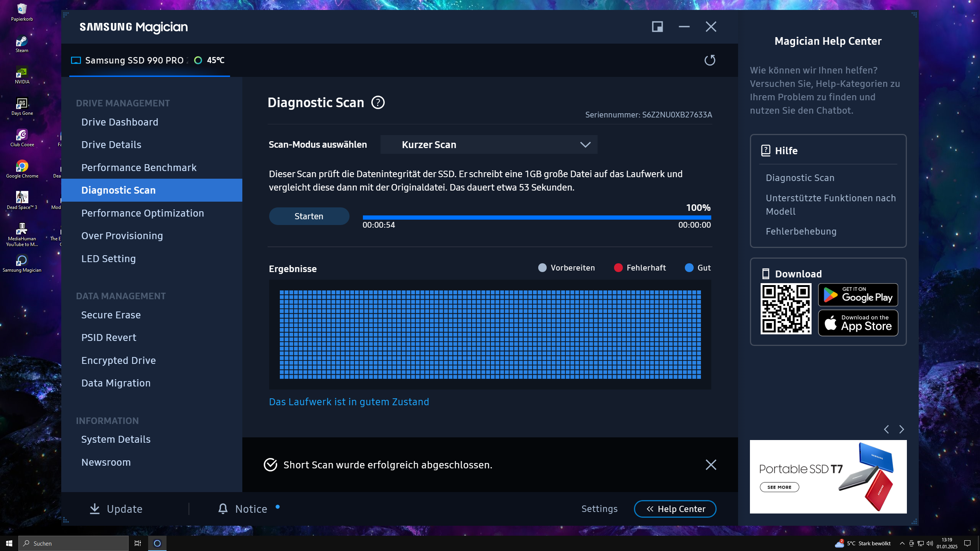The image size is (980, 551).
Task: Open the Kurzer Scan mode dropdown
Action: pos(489,144)
